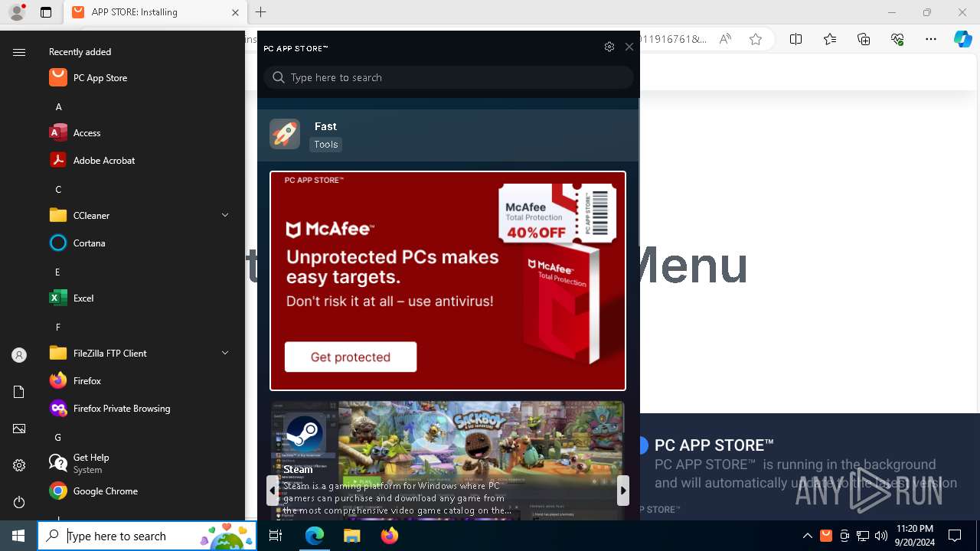
Task: Open Firefox on taskbar
Action: coord(390,536)
